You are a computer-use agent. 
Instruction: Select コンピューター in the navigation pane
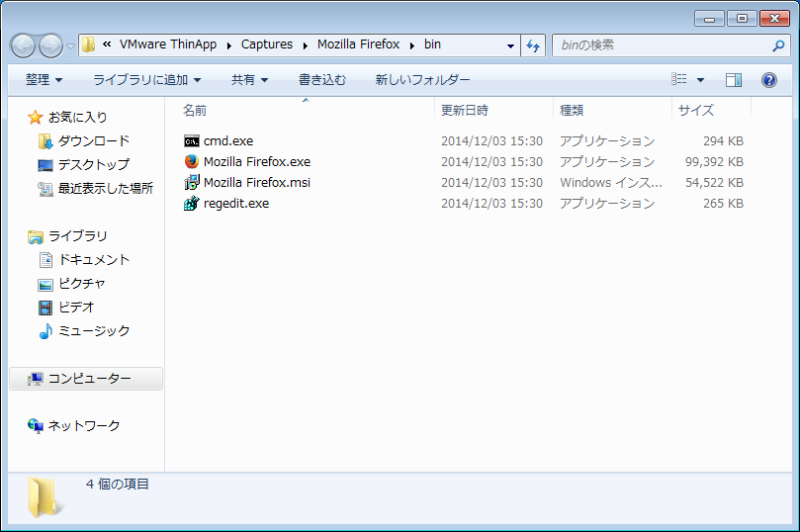click(x=89, y=379)
